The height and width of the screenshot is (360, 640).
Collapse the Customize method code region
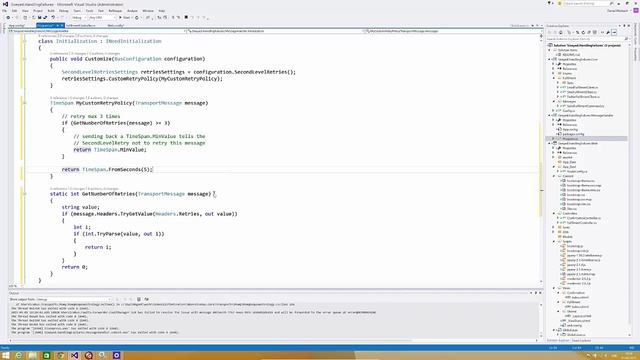(x=24, y=59)
